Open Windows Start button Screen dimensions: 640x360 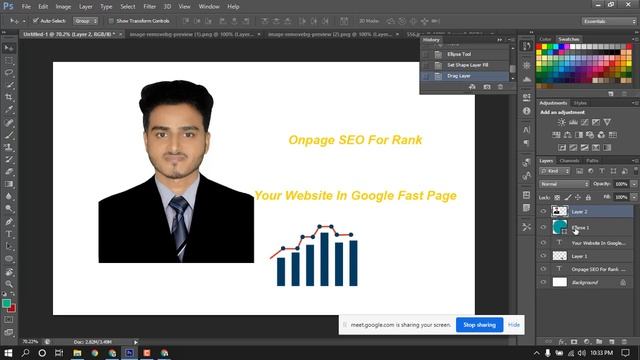(x=8, y=353)
